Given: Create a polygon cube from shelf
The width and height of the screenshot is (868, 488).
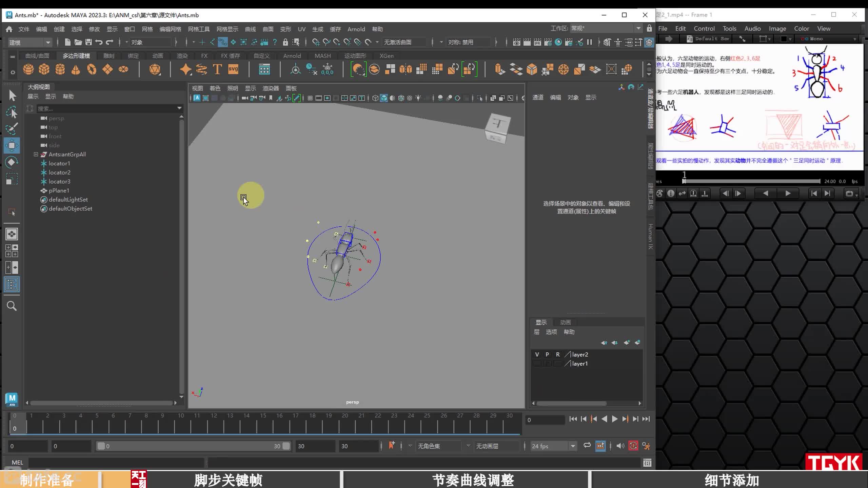Looking at the screenshot, I should point(44,69).
